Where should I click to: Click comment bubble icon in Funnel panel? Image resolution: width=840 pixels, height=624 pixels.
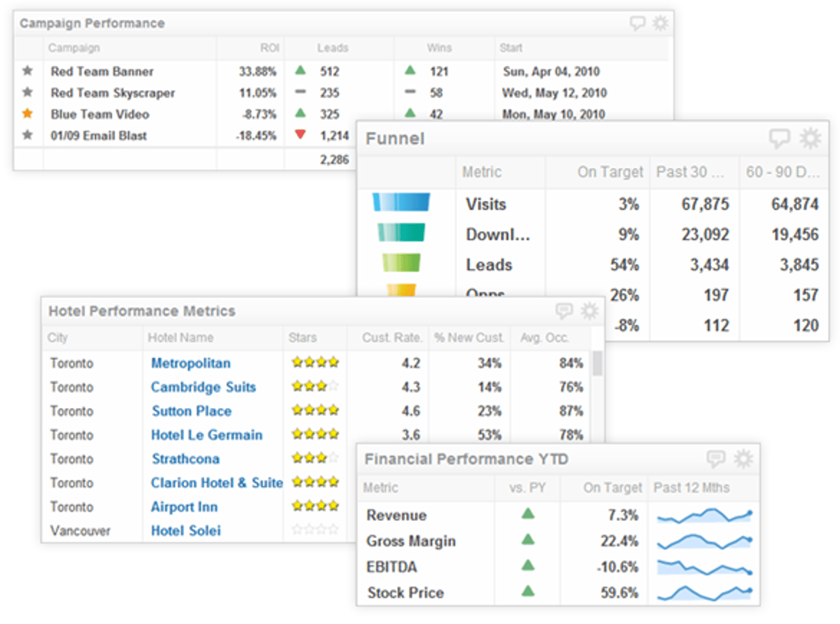pos(779,138)
